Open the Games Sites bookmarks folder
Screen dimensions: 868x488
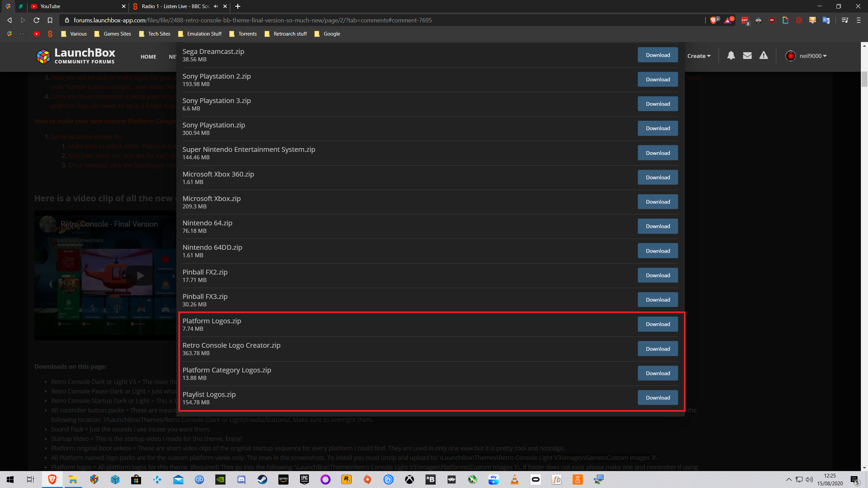coord(113,34)
